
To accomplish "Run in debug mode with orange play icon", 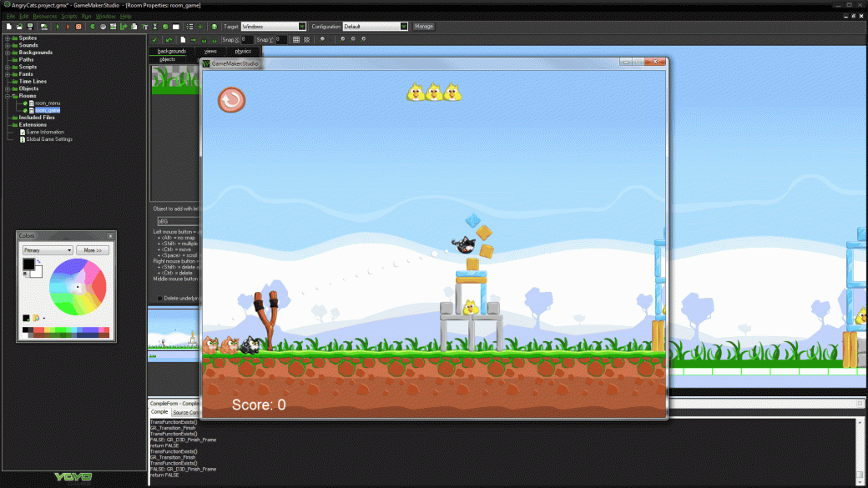I will pyautogui.click(x=68, y=27).
